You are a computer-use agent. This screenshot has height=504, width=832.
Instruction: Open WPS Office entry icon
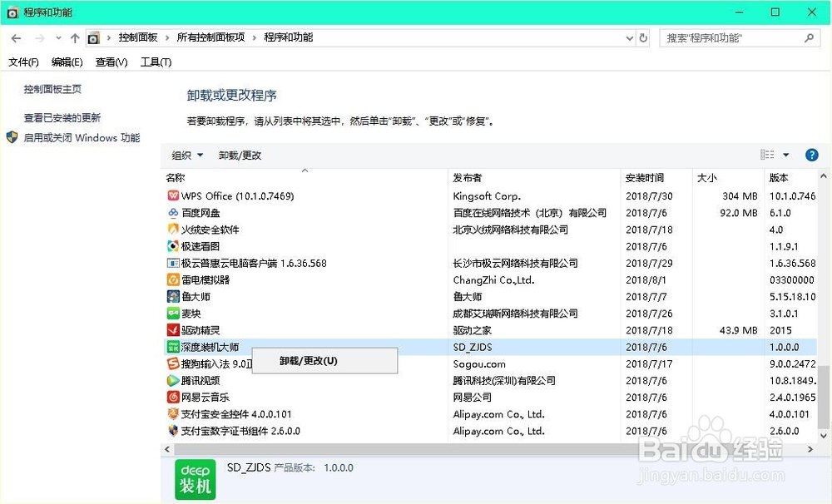click(172, 195)
